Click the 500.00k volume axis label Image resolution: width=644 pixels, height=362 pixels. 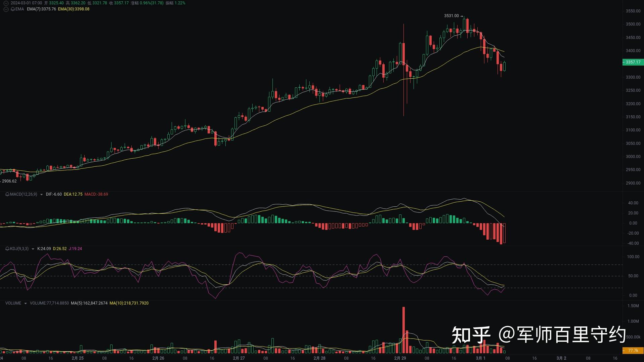[x=633, y=337]
